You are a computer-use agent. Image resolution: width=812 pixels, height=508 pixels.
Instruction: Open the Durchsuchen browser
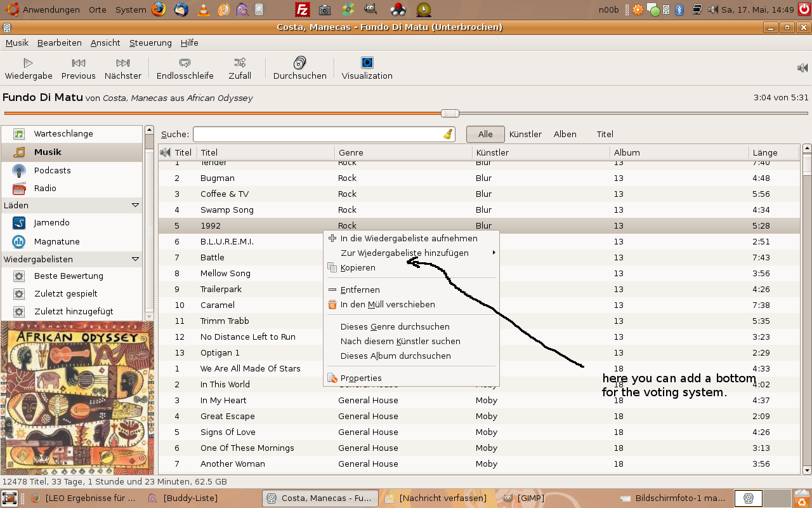click(300, 69)
